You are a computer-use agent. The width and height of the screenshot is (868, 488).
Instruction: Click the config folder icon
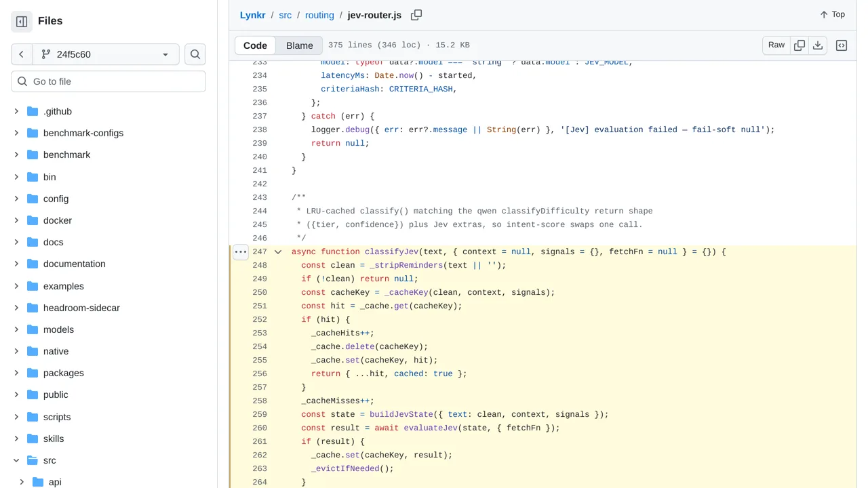[33, 199]
